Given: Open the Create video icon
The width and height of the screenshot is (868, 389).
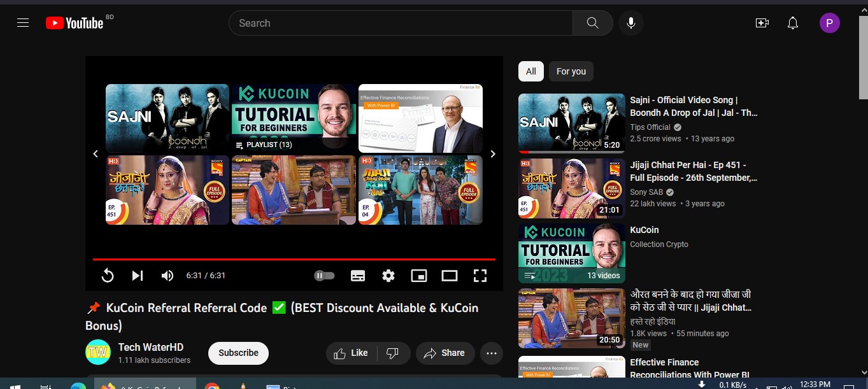Looking at the screenshot, I should click(x=762, y=23).
